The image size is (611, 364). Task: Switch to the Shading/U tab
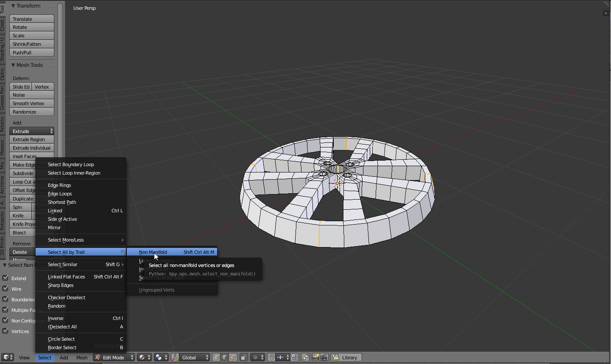3,50
